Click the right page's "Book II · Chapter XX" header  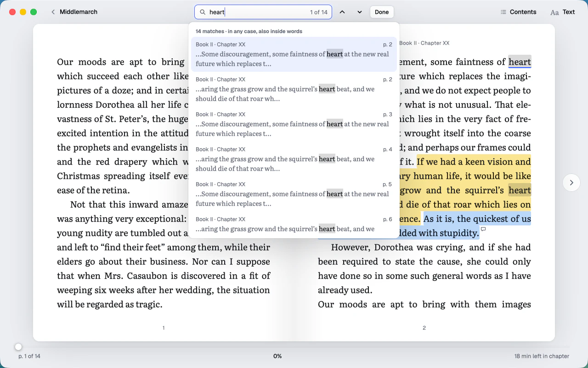click(x=424, y=43)
